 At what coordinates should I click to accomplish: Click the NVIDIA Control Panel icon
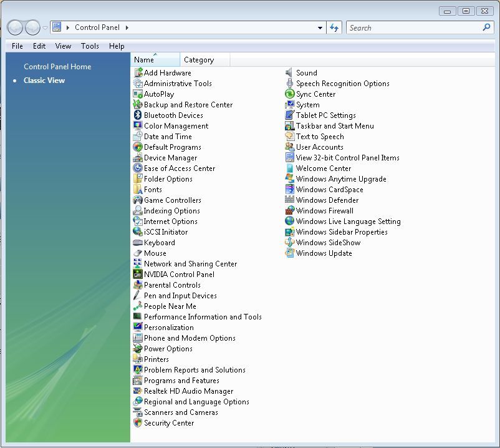138,275
